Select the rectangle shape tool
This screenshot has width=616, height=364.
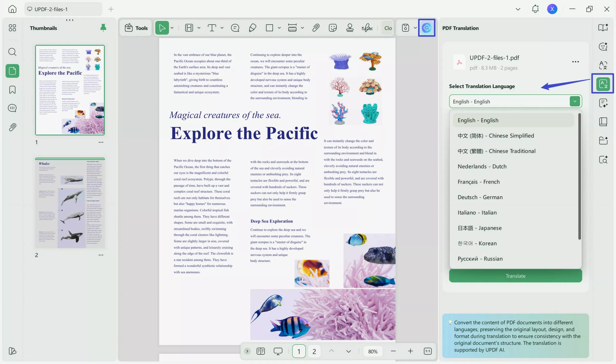[x=269, y=27]
